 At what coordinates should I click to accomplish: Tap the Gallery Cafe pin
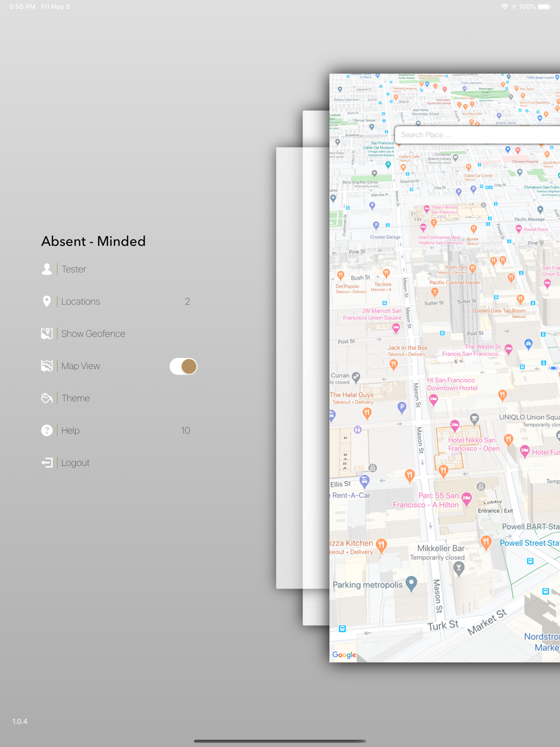tap(403, 167)
